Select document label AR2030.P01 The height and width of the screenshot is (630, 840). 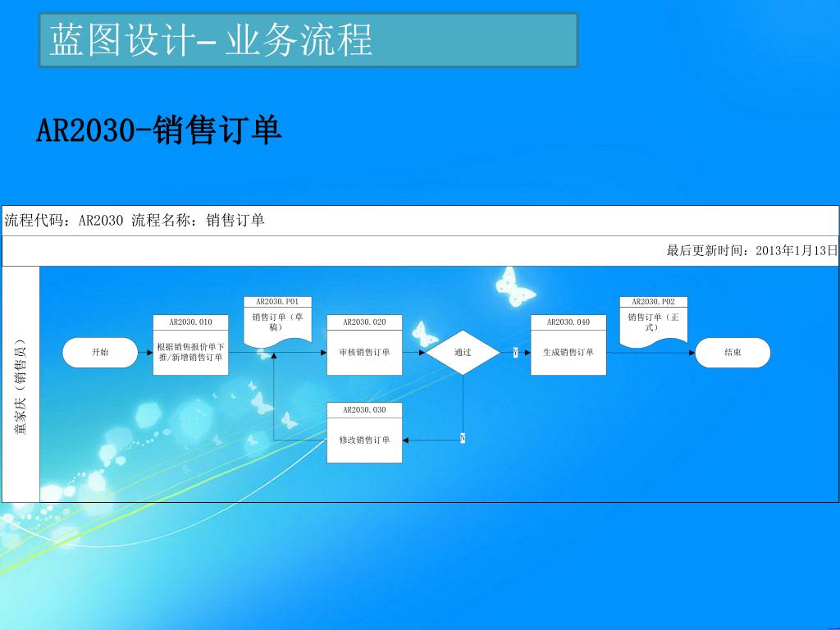coord(277,302)
